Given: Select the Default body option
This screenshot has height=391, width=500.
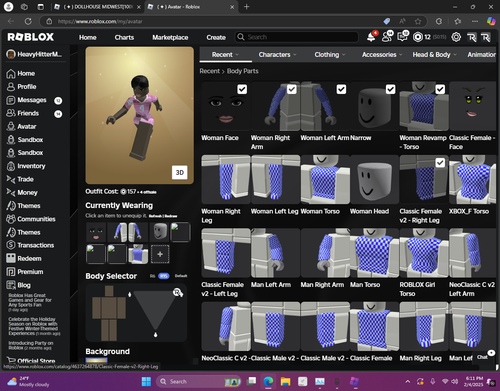Looking at the screenshot, I should click(x=181, y=276).
